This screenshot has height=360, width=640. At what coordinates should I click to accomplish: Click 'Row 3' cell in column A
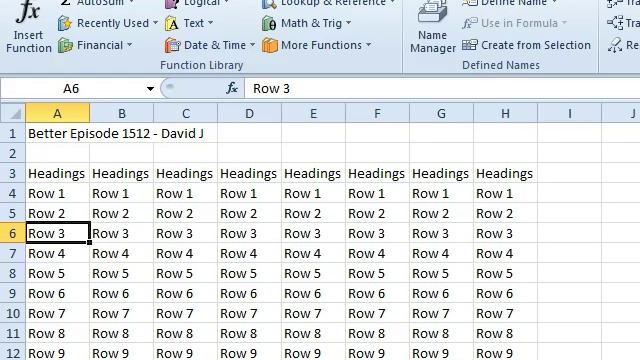point(58,233)
